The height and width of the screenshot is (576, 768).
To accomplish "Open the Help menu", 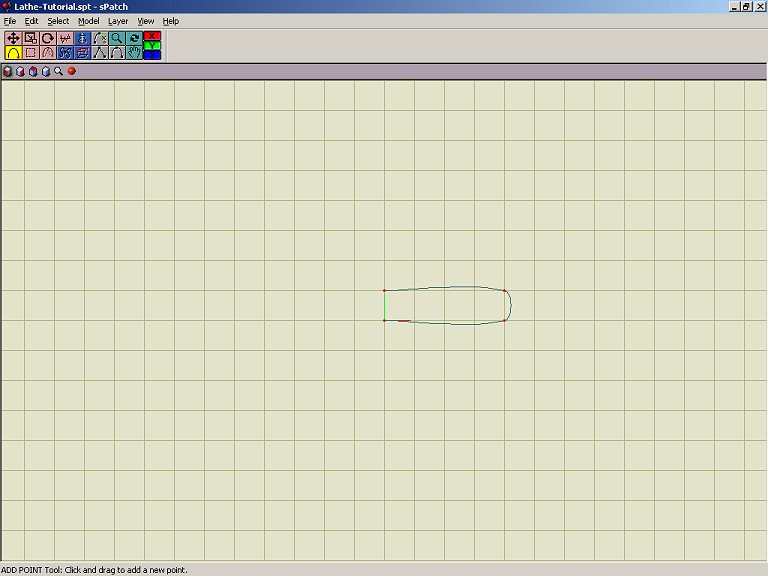I will (x=170, y=21).
